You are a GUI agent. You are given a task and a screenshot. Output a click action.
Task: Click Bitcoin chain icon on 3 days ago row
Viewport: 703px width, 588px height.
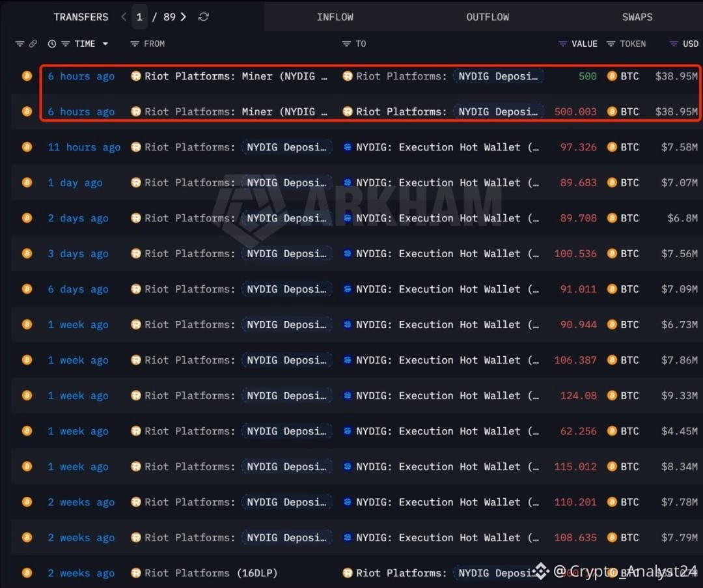pyautogui.click(x=27, y=253)
